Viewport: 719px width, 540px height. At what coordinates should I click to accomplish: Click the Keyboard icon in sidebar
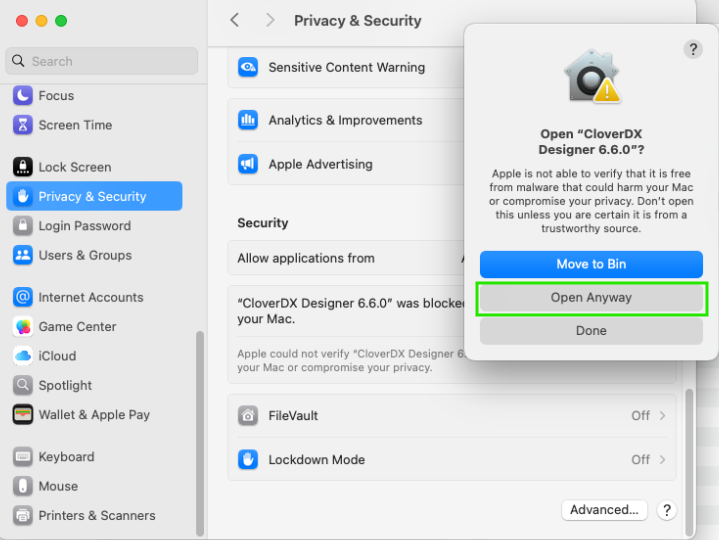(22, 457)
